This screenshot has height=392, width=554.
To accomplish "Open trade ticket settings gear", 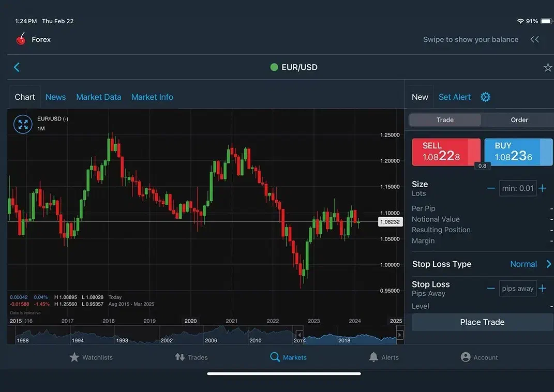I will click(485, 97).
